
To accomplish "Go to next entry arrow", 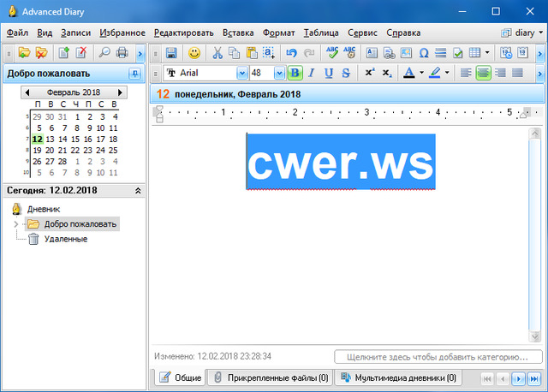I will [x=518, y=378].
